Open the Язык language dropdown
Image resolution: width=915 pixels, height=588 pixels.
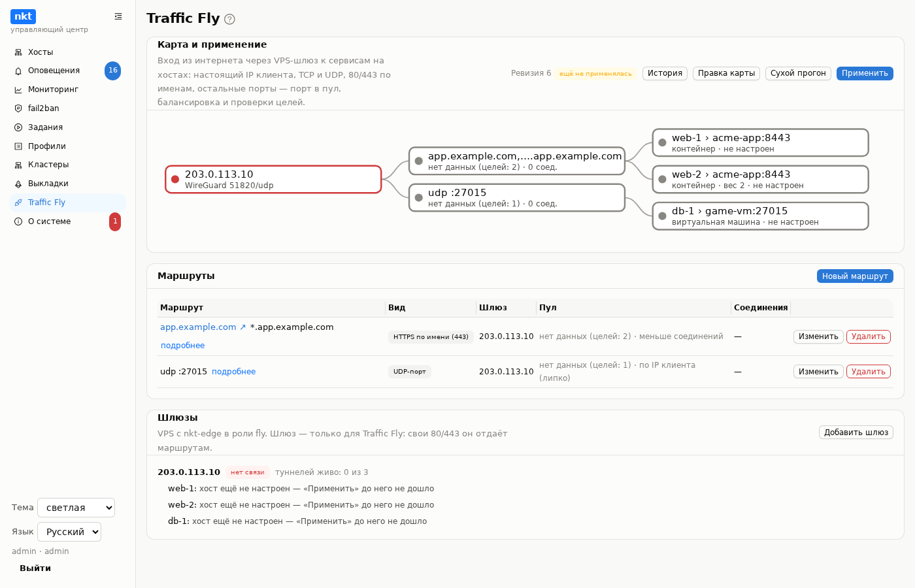tap(69, 532)
